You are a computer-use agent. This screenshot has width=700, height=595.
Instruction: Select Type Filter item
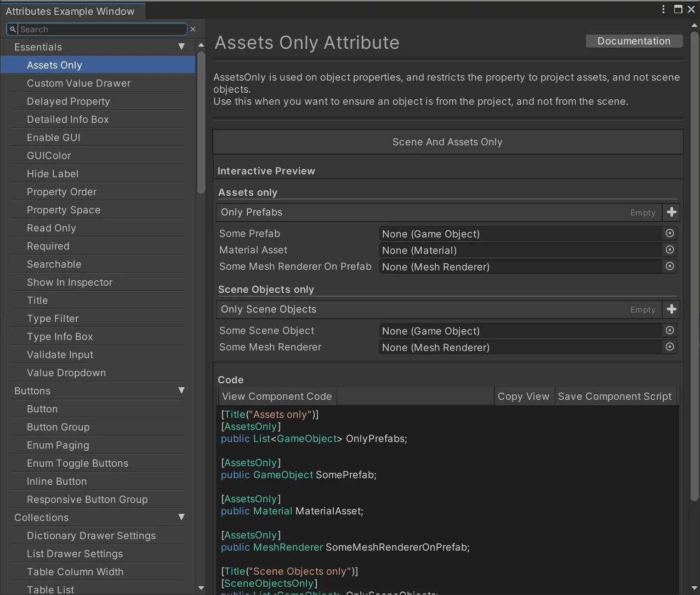pyautogui.click(x=98, y=319)
